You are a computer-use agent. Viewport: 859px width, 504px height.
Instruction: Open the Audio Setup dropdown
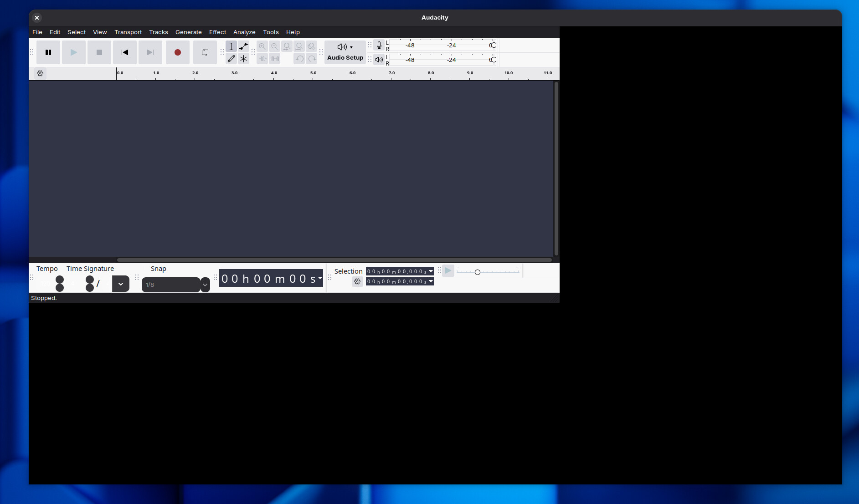pyautogui.click(x=345, y=52)
